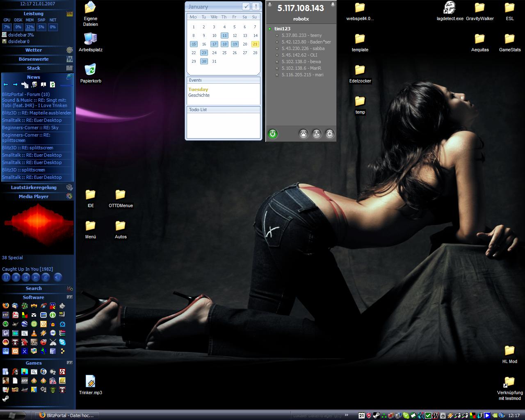Skip to next track in media player
The width and height of the screenshot is (525, 420).
click(36, 277)
